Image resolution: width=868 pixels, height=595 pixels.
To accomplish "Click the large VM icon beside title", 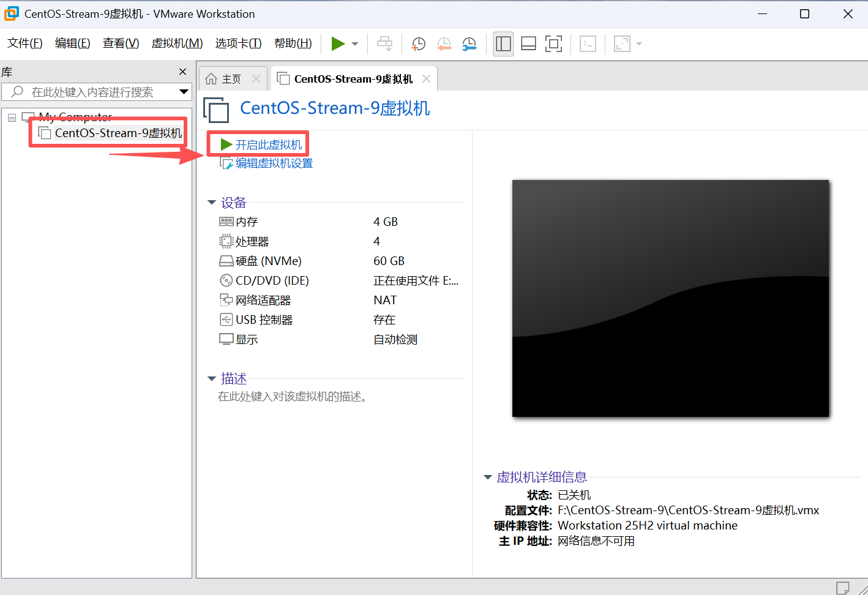I will (216, 110).
